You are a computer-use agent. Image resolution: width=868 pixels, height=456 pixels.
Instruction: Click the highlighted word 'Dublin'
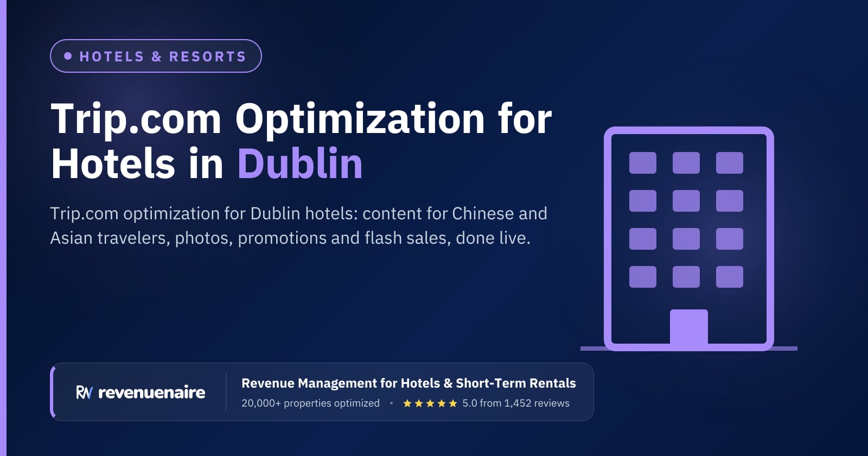[x=300, y=163]
